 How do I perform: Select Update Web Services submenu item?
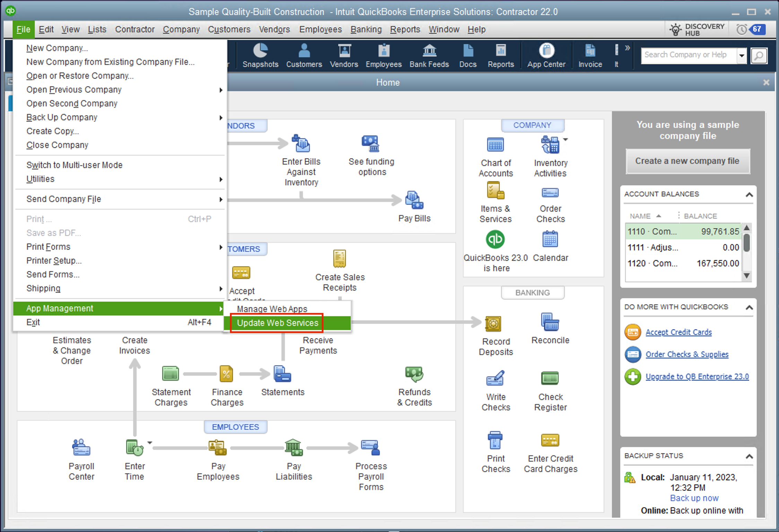[x=277, y=323]
